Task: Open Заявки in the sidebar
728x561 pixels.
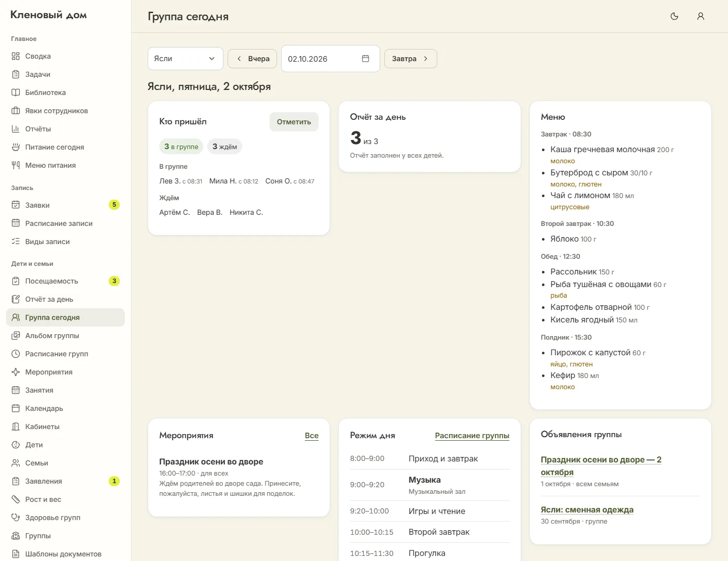Action: click(65, 205)
